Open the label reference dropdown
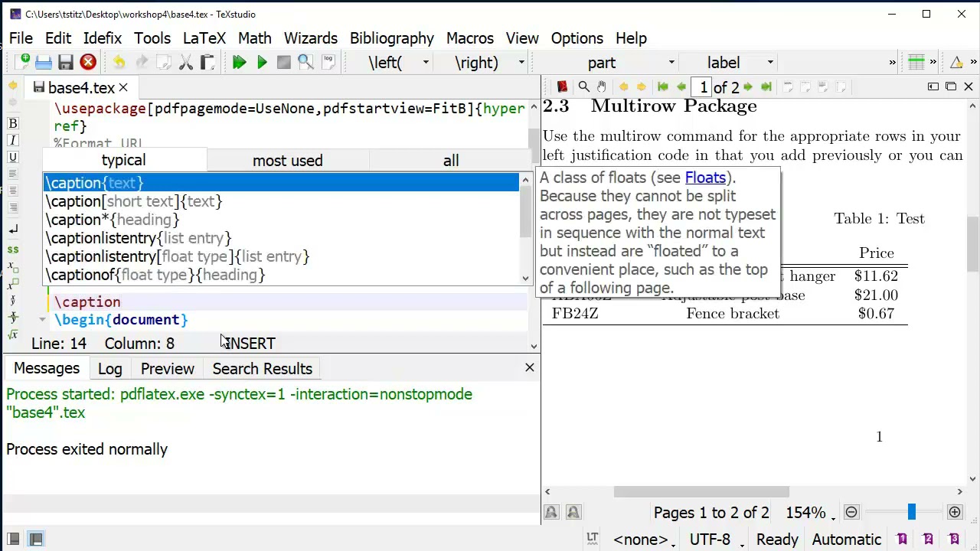The image size is (980, 551). click(771, 63)
